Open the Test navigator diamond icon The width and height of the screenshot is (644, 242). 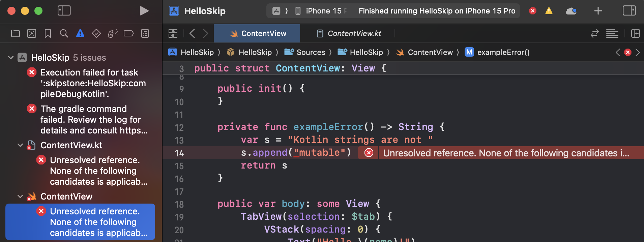tap(96, 33)
